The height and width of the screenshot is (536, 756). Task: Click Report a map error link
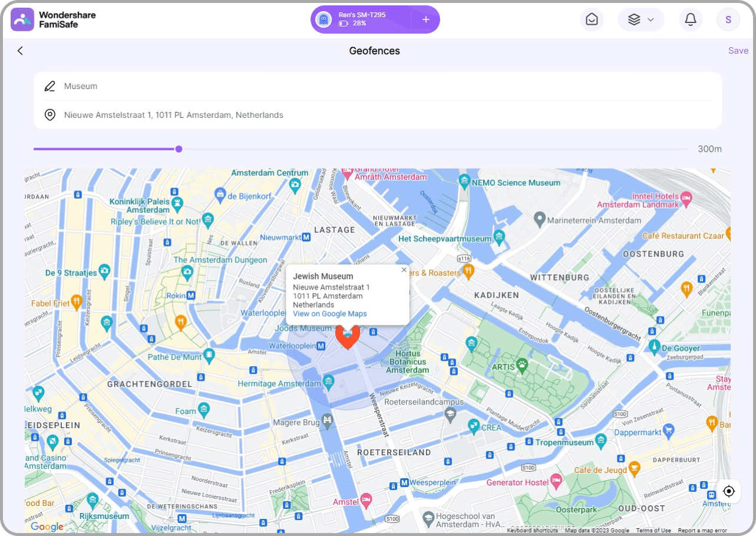(702, 530)
